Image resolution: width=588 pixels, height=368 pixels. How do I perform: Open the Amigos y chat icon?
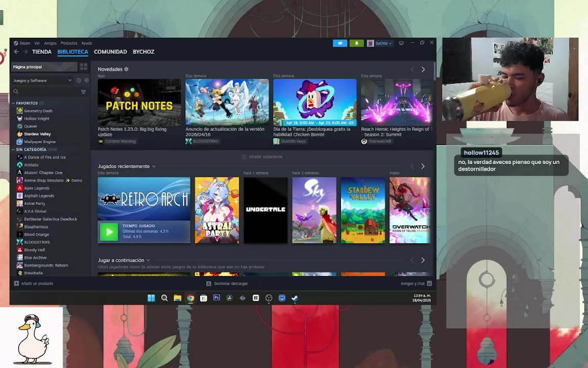pos(430,284)
